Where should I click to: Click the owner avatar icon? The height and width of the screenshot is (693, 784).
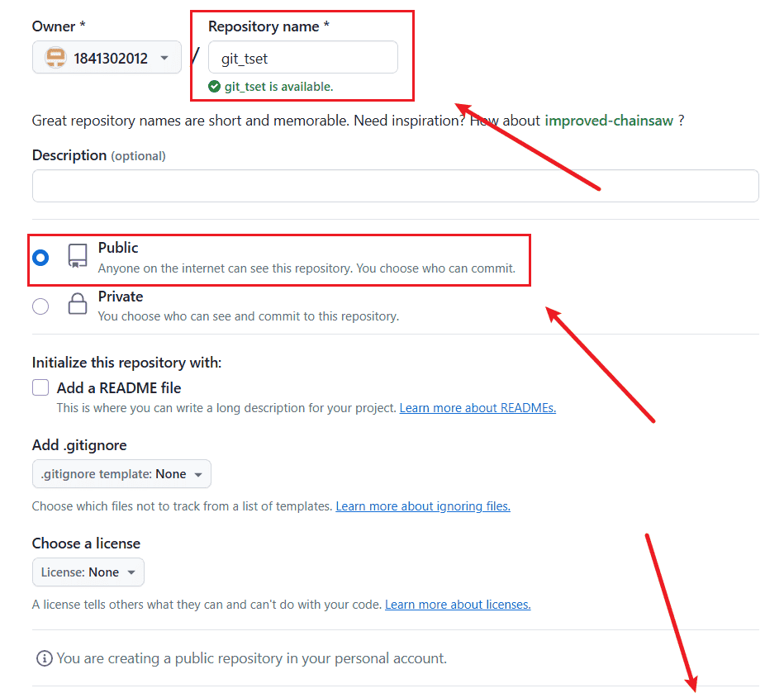coord(56,58)
